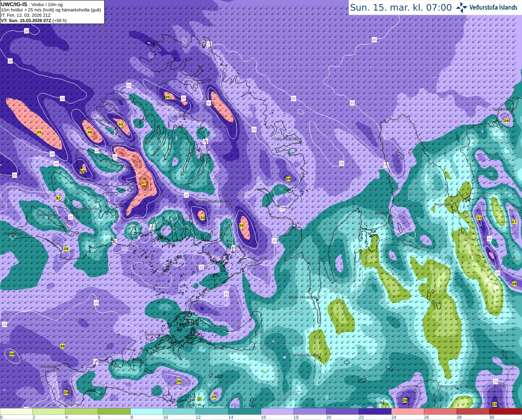Click the yellow 35 gust marker near Æðey

(x=167, y=97)
